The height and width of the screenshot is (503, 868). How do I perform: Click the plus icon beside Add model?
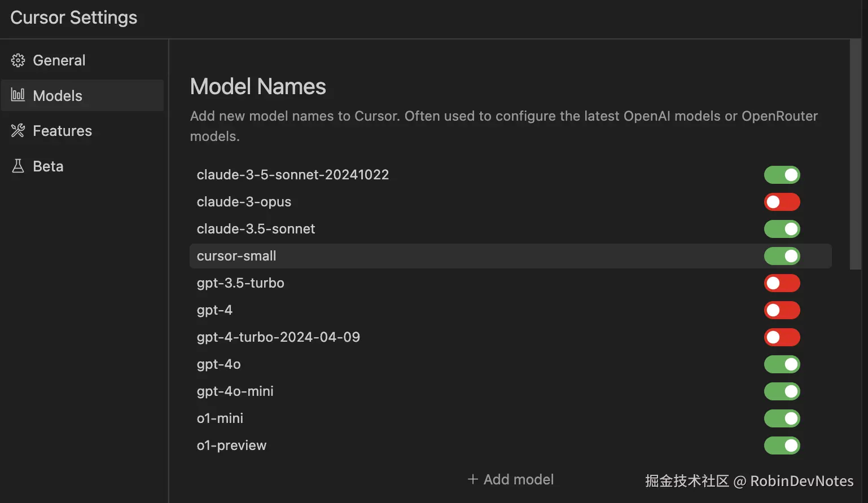(x=473, y=479)
